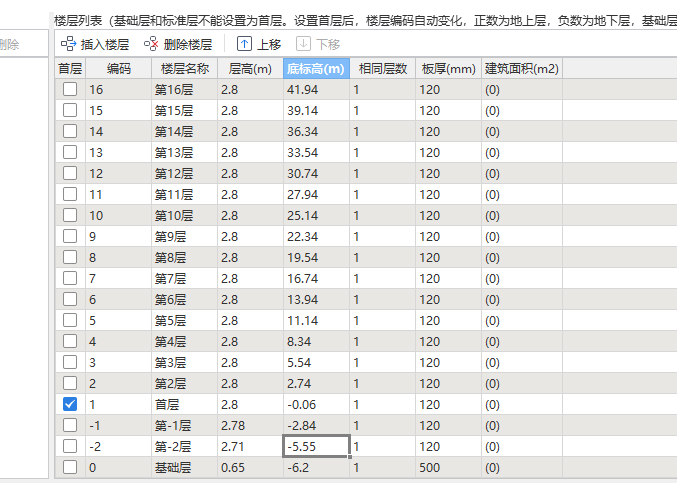Click the 下移 button label

pos(328,44)
